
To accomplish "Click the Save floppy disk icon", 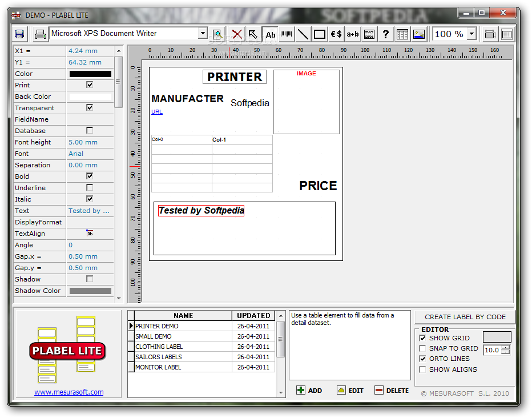I will (19, 34).
